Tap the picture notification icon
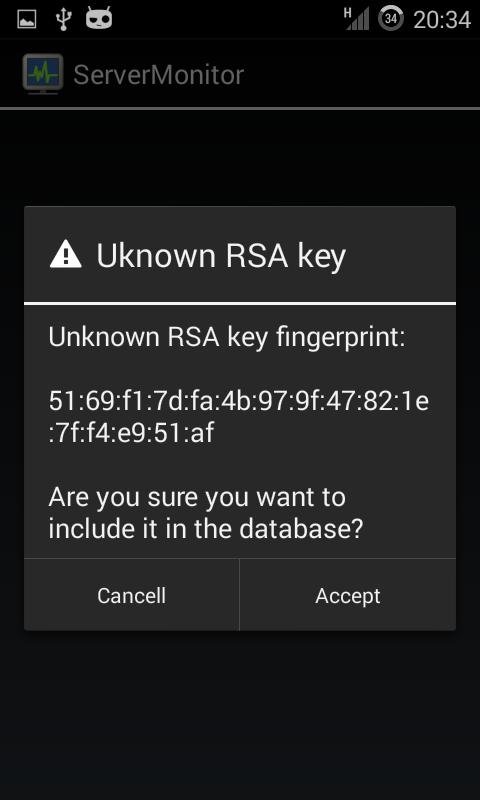This screenshot has height=800, width=480. (x=26, y=19)
